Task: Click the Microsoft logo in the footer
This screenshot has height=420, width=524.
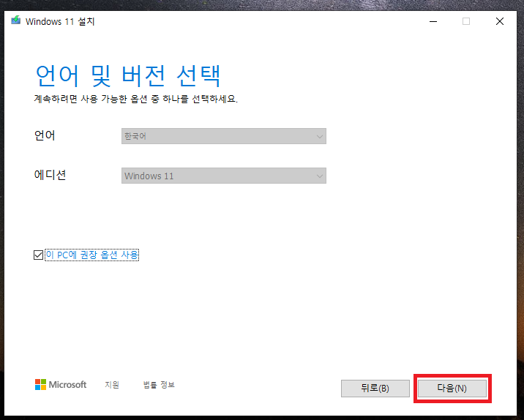Action: 61,385
